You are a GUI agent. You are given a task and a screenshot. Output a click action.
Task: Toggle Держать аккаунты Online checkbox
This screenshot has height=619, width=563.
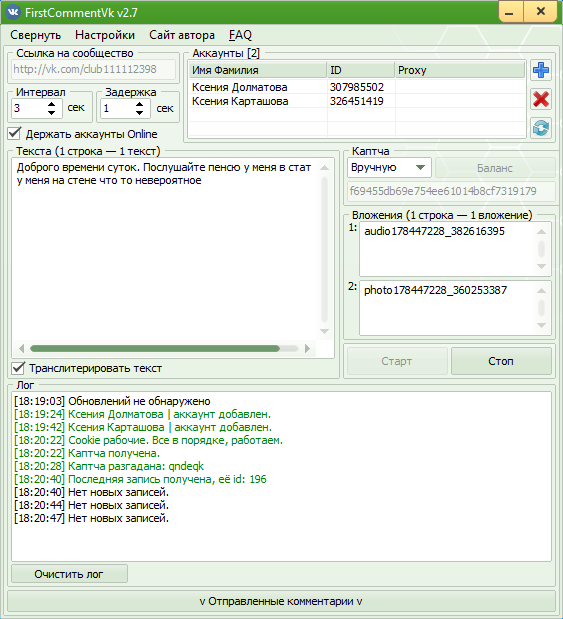click(14, 133)
